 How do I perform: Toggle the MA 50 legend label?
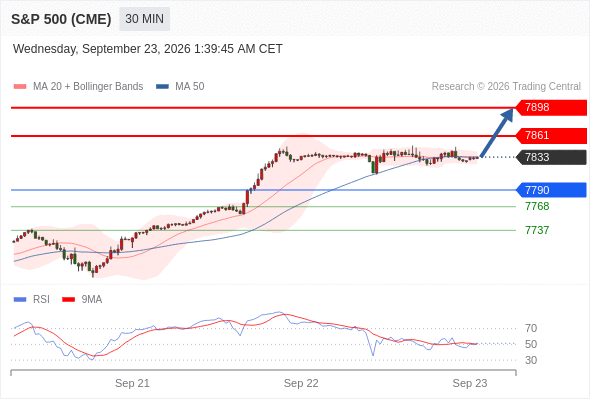pyautogui.click(x=190, y=87)
